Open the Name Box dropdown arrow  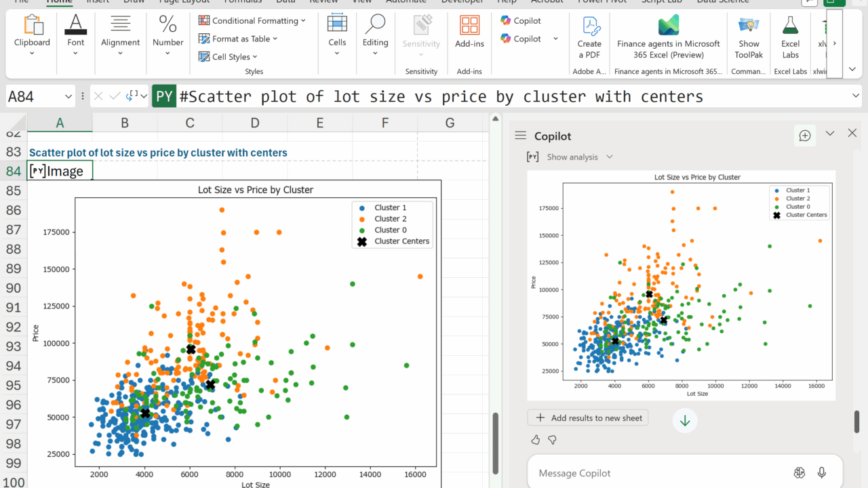point(68,97)
